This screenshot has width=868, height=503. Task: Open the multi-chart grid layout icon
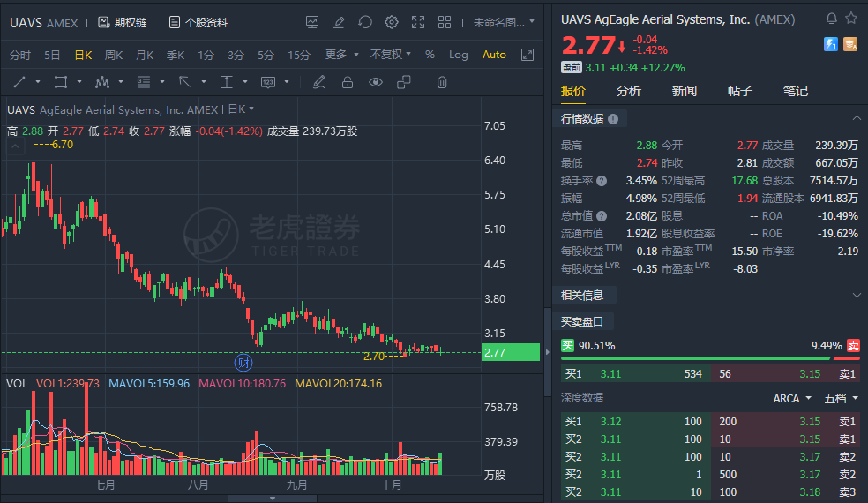tap(445, 22)
